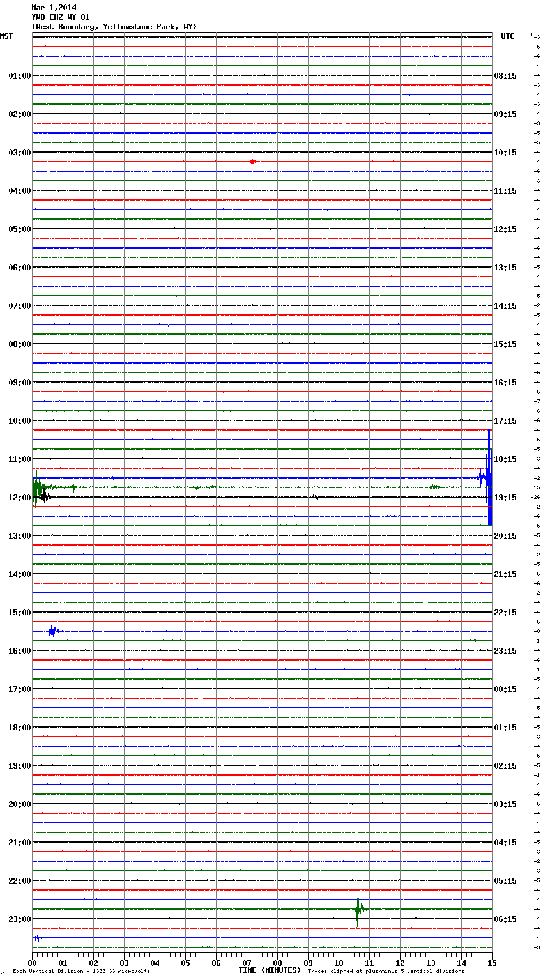Select the 09:00 MST time label
This screenshot has height=980, width=543.
(x=20, y=383)
